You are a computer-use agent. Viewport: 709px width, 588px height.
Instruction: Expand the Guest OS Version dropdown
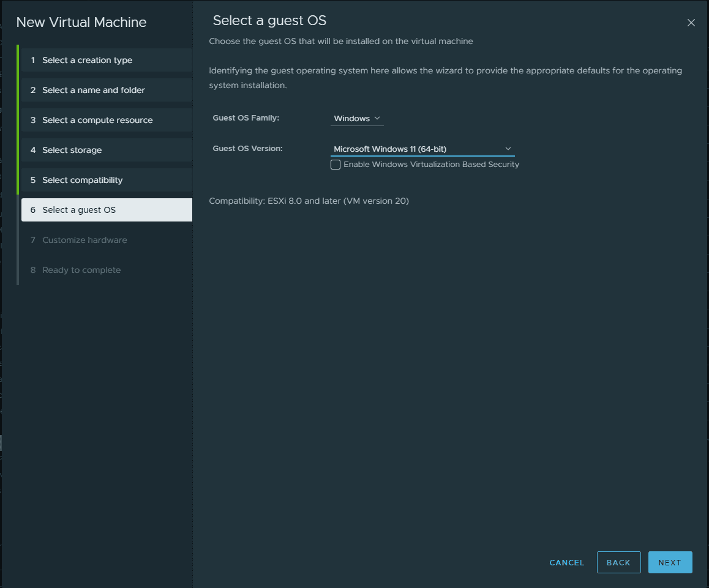click(422, 149)
